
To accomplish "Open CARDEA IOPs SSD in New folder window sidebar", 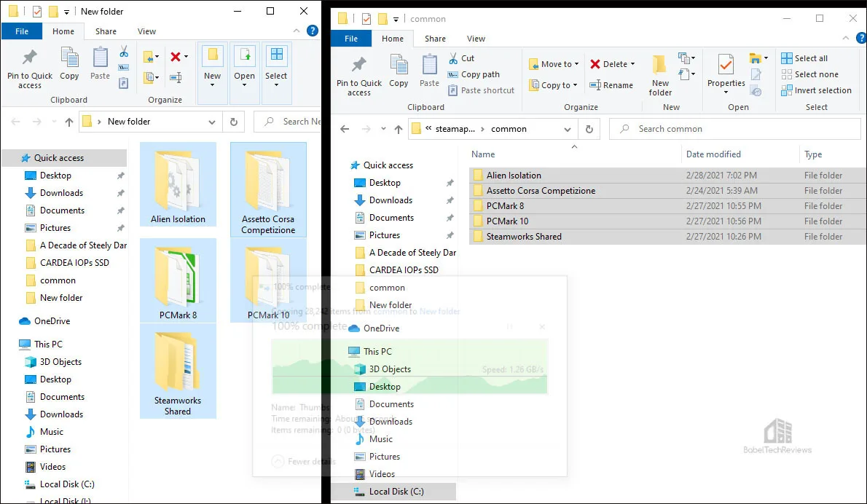I will (x=68, y=262).
